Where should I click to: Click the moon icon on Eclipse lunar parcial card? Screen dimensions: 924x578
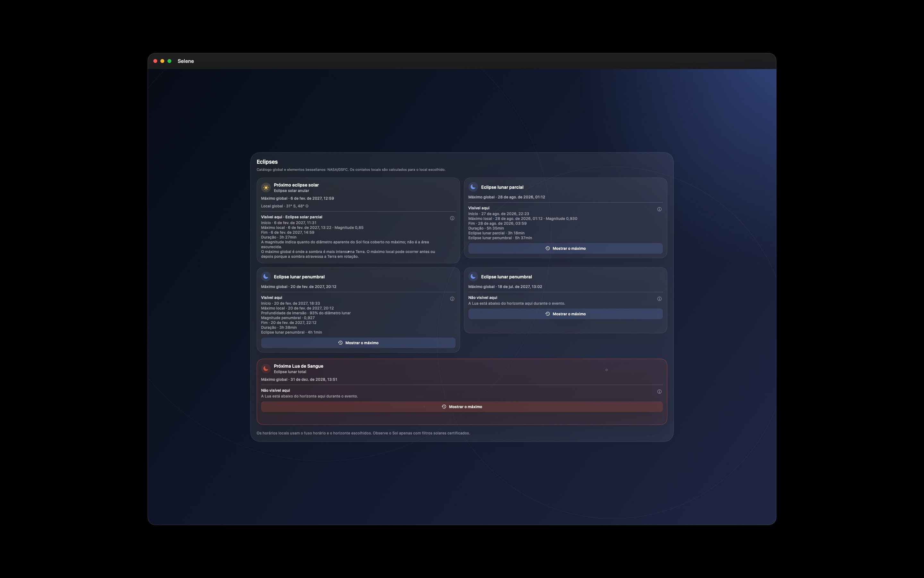[473, 187]
